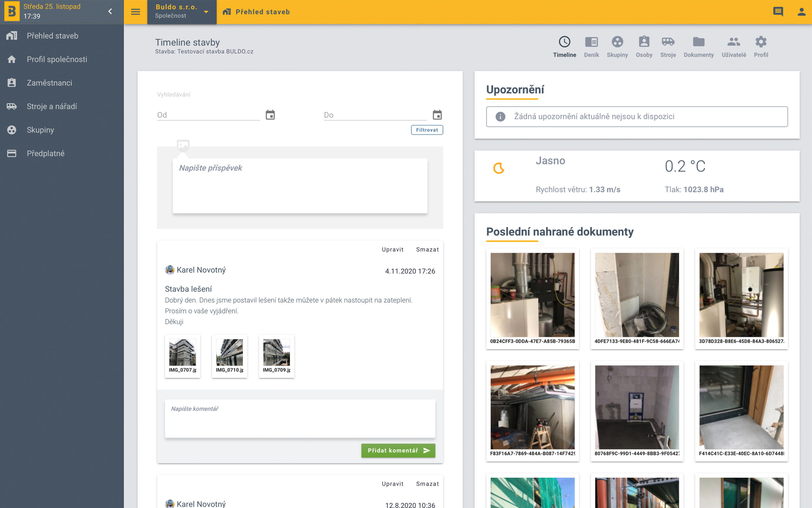812x508 pixels.
Task: Open the Profil gear tab
Action: pyautogui.click(x=761, y=47)
